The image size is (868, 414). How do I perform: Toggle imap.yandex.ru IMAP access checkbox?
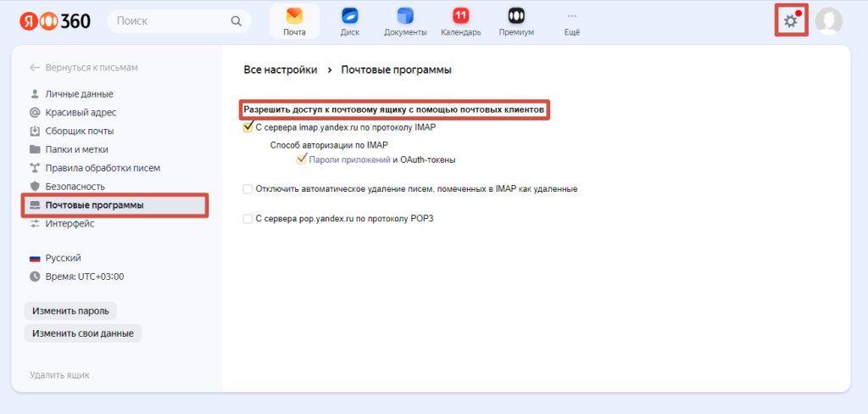(248, 127)
